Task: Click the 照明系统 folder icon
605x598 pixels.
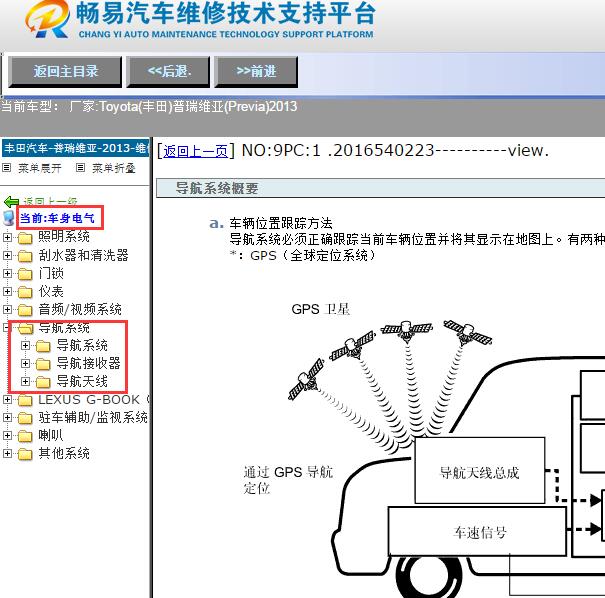Action: pos(25,238)
